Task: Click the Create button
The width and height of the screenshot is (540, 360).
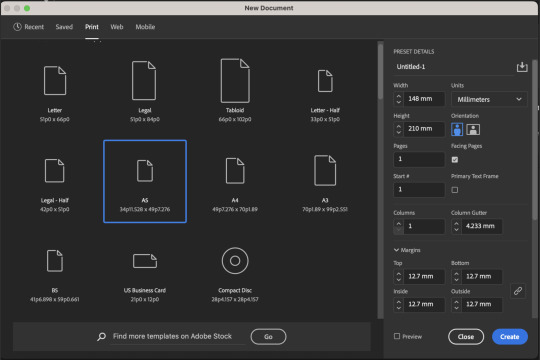Action: [x=510, y=337]
